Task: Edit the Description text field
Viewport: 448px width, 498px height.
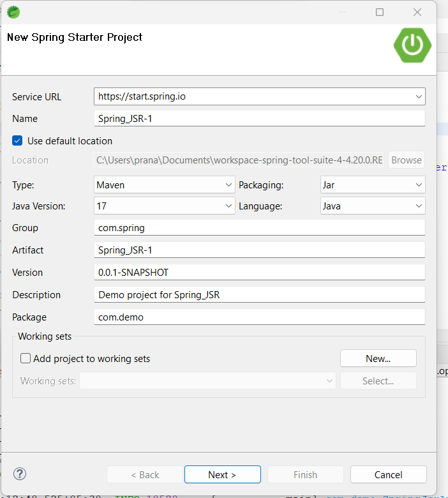Action: [x=258, y=295]
